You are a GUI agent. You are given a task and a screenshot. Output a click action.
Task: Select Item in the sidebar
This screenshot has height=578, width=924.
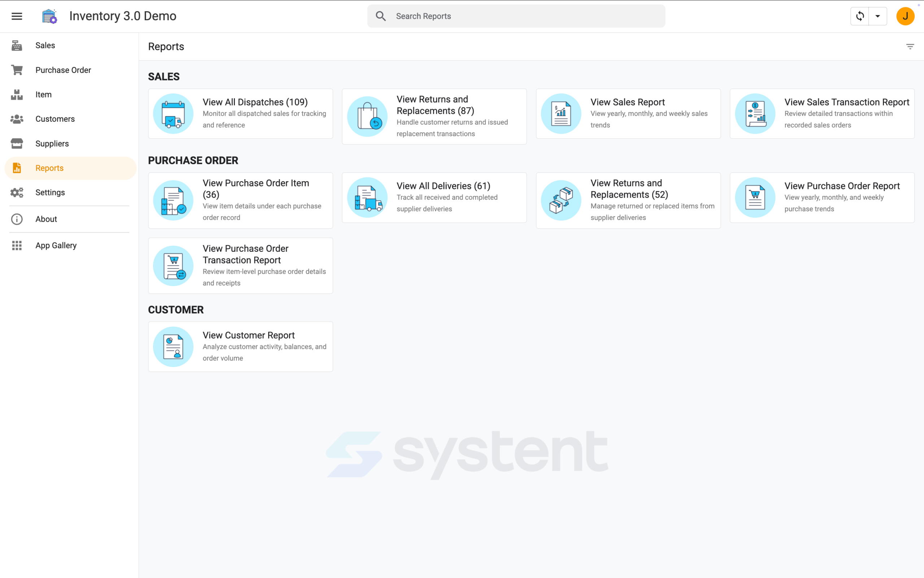pos(71,94)
